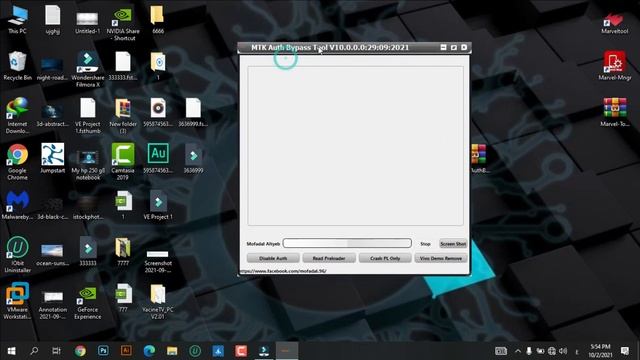Select the NVIDIA Share Shortcut icon

point(123,23)
